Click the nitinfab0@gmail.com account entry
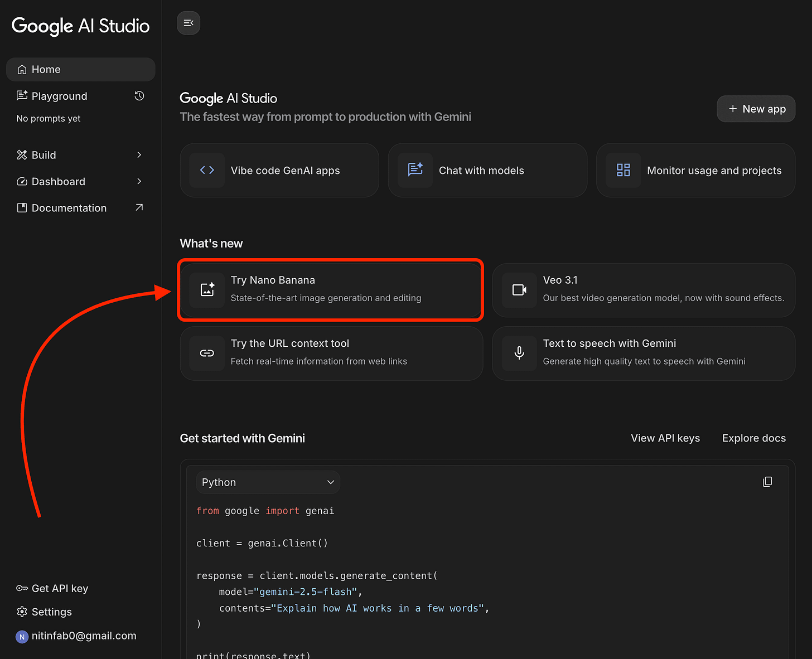The height and width of the screenshot is (659, 812). [x=76, y=636]
